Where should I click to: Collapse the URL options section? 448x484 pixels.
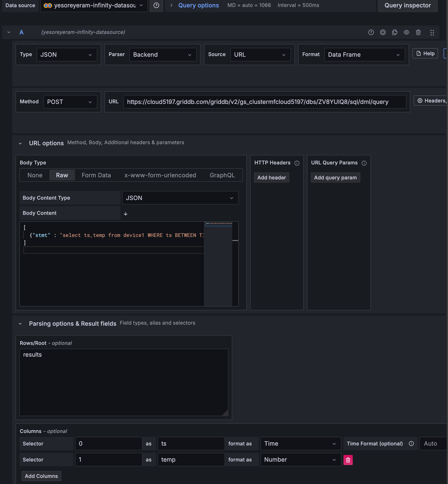(x=20, y=143)
